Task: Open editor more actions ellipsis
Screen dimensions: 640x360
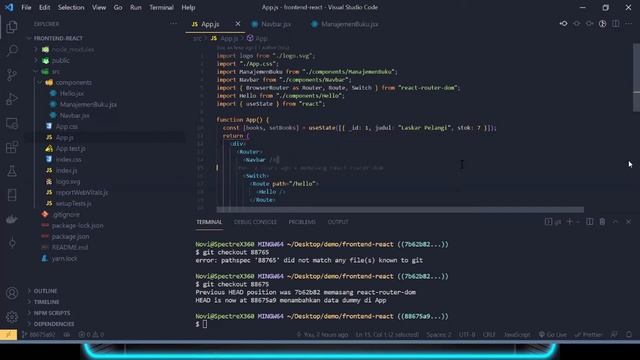Action: point(628,24)
